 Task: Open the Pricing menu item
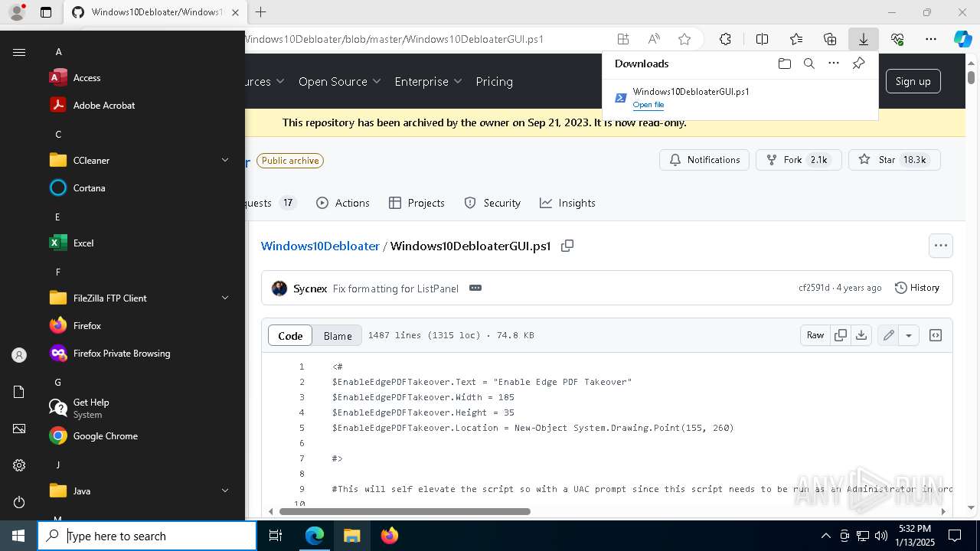click(x=495, y=81)
